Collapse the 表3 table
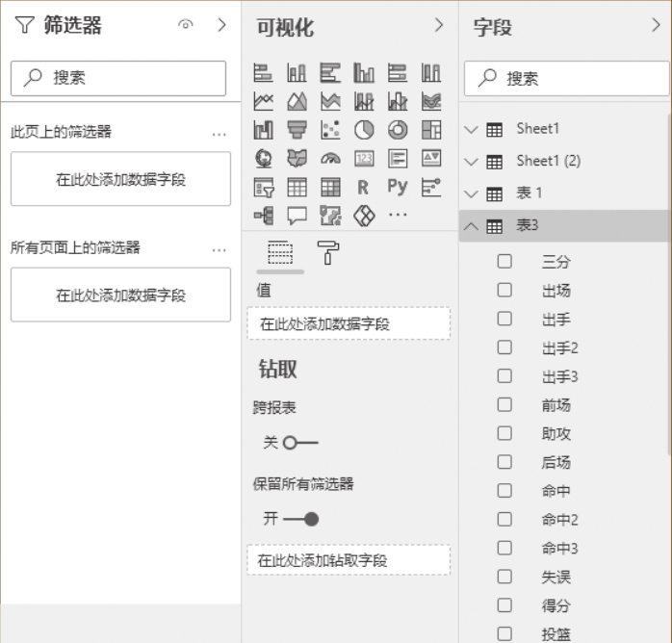The height and width of the screenshot is (643, 672). pos(471,226)
